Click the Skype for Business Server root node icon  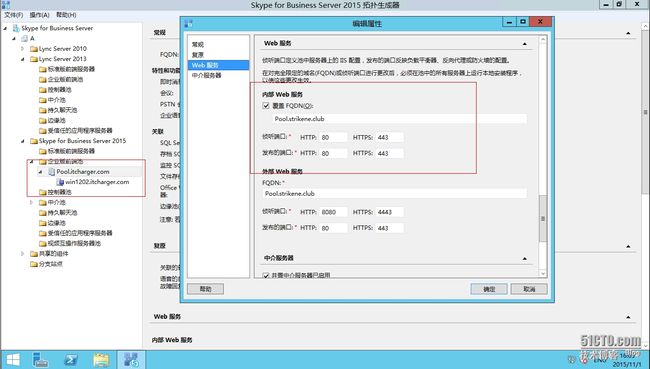(x=16, y=28)
